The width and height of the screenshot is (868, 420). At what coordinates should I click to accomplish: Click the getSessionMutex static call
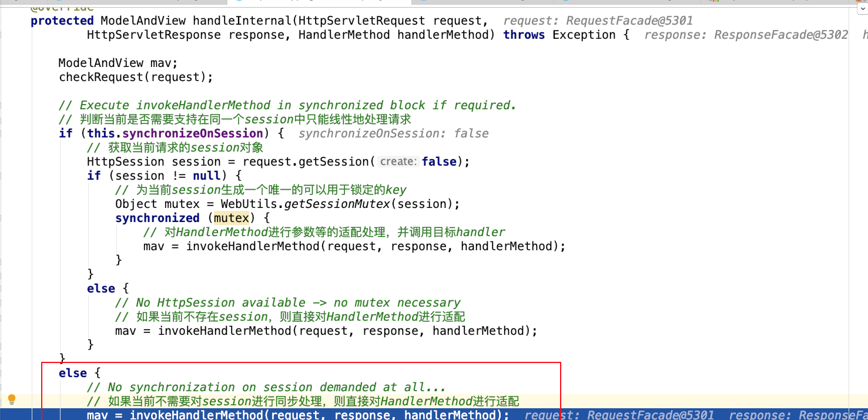click(337, 204)
